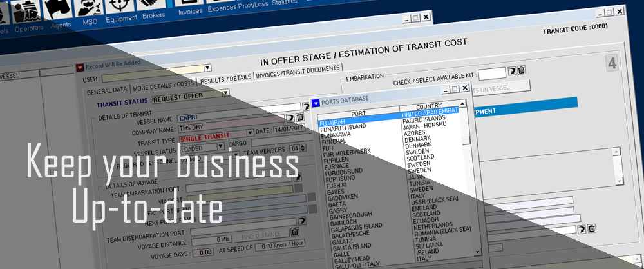This screenshot has width=644, height=269.
Task: Select port GAINSBOROUGH
Action: 350,215
